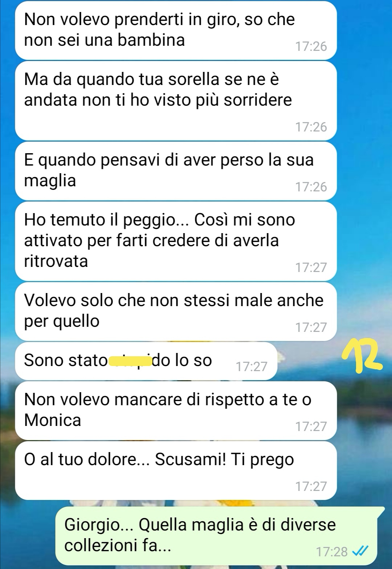Click the 17:28 timestamp on the sent message
This screenshot has width=392, height=569.
tap(332, 552)
